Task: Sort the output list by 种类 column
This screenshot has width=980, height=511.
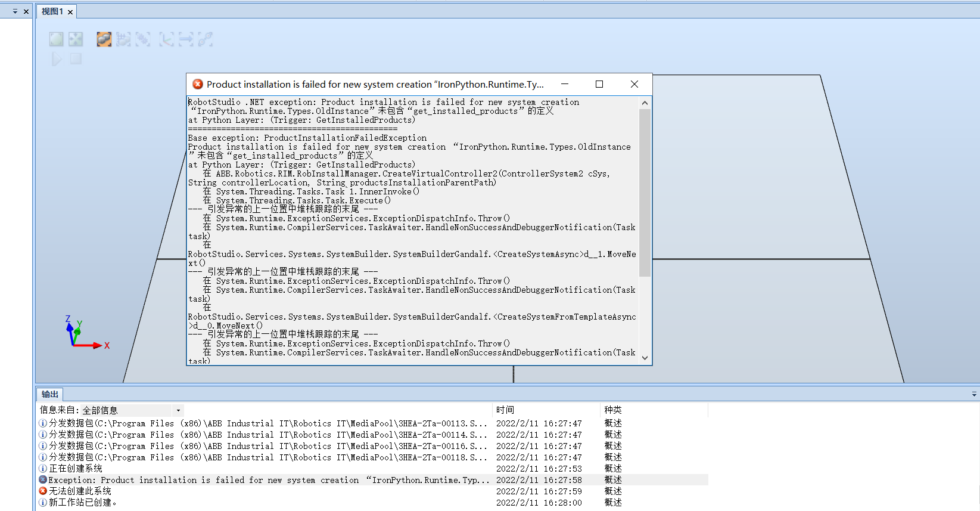Action: tap(613, 410)
